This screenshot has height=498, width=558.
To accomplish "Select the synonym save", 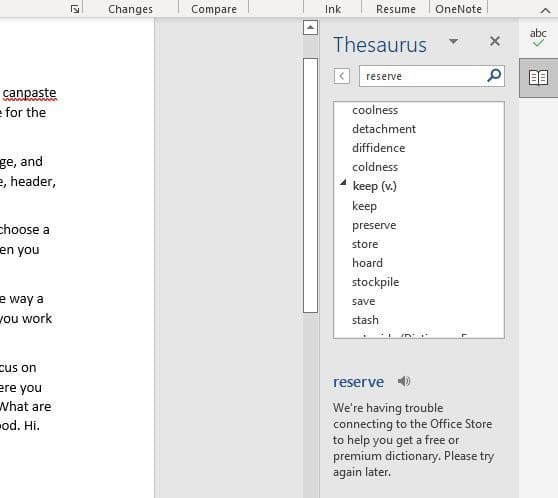I will click(363, 301).
